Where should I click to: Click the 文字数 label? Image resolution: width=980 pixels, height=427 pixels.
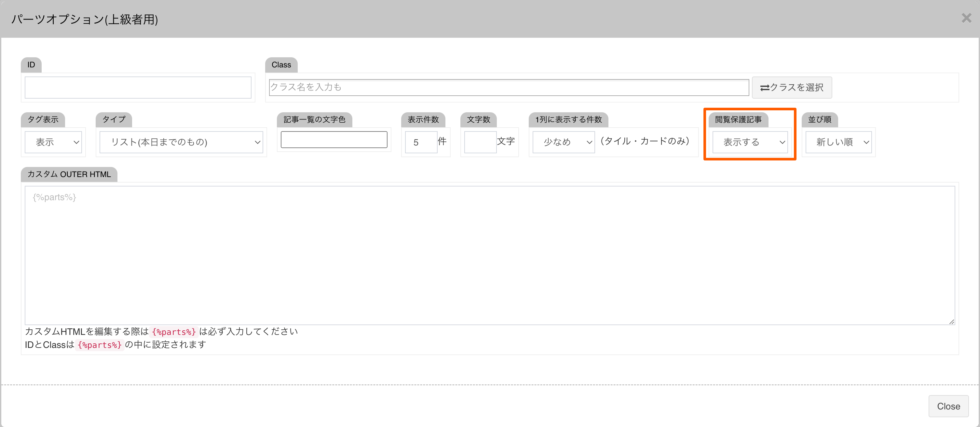coord(479,119)
